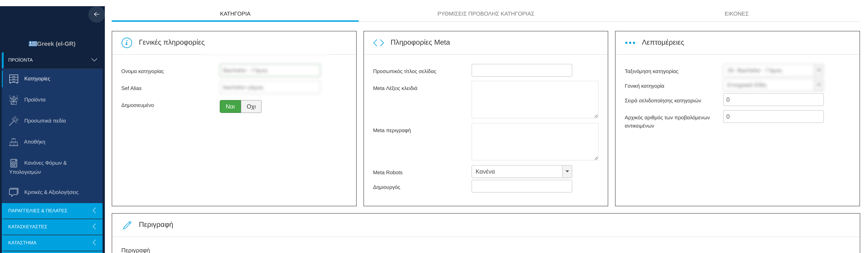Expand ΠΑΡΑΓΓΕΛΙΕΣ & ΠΕΛΑΤΕΣ section
Viewport: 868px width, 253px height.
point(53,211)
